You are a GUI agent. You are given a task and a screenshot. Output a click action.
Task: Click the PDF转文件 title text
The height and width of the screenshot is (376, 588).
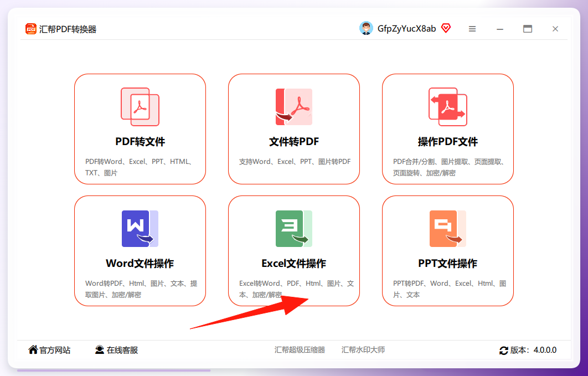pos(140,142)
